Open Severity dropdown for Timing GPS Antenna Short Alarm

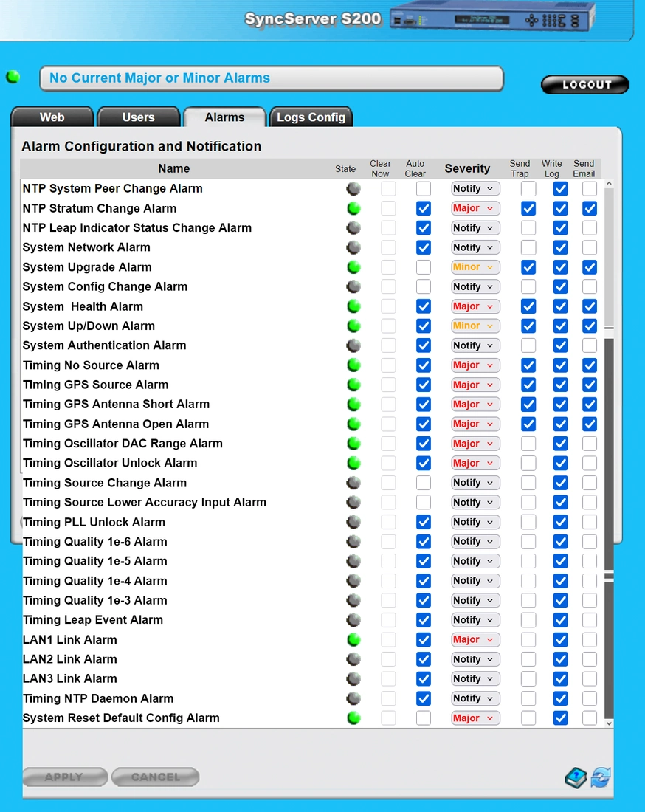click(x=475, y=405)
